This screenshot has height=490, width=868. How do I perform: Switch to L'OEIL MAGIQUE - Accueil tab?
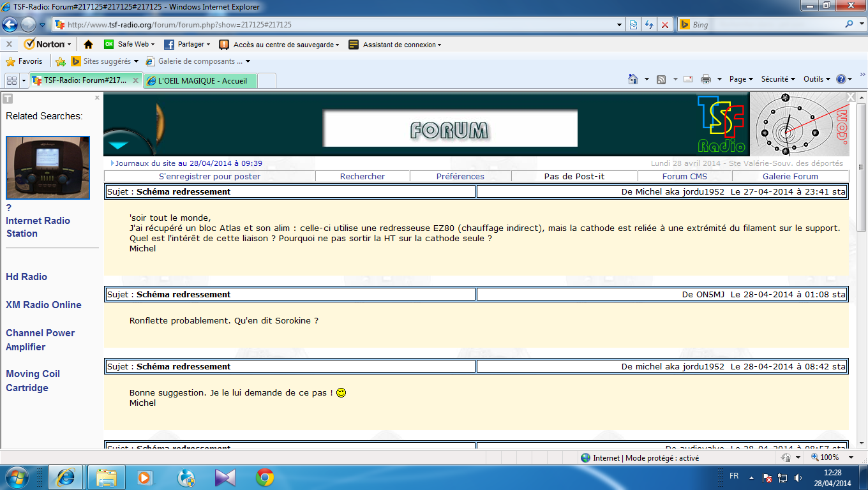[x=202, y=81]
